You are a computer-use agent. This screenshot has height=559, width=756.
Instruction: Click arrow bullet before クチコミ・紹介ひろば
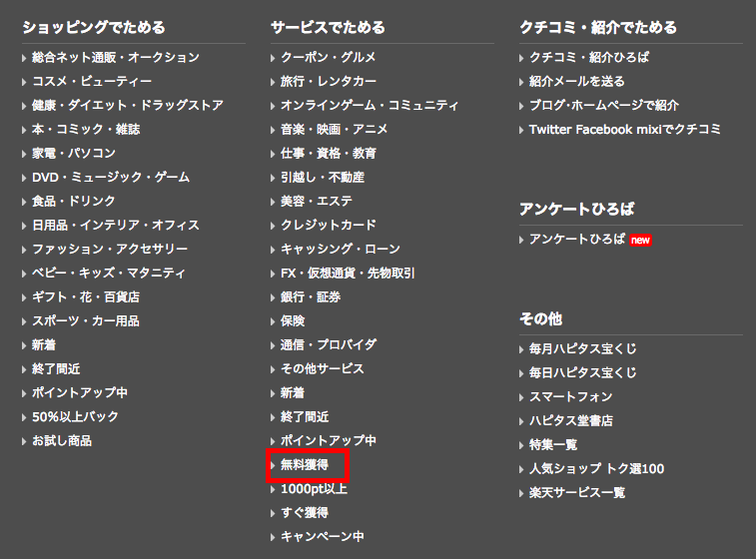tap(521, 58)
